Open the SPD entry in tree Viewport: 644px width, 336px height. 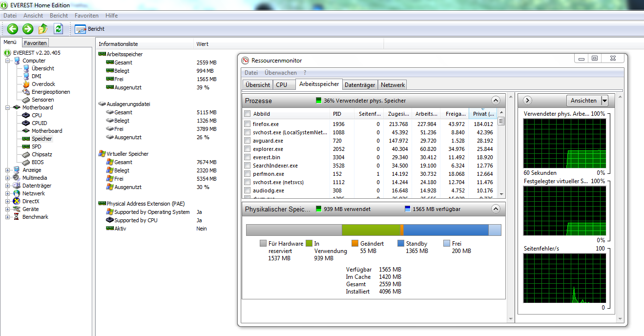point(37,147)
